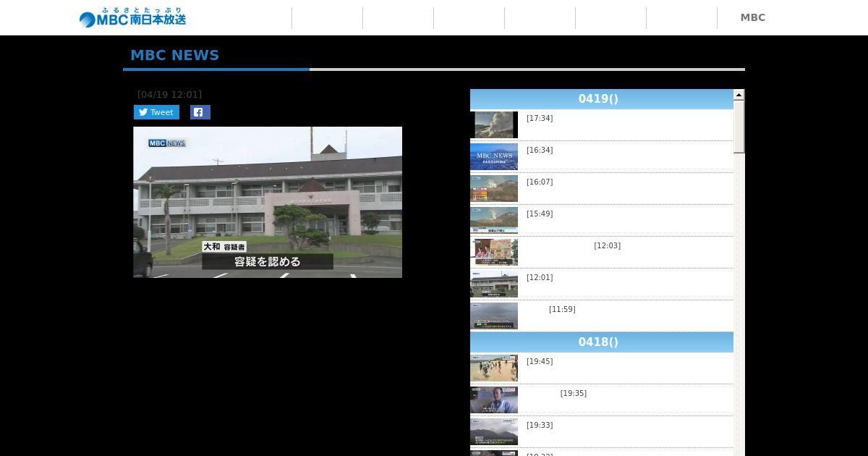Image resolution: width=868 pixels, height=456 pixels.
Task: Open the 16:34 MBC NEWS thumbnail
Action: click(494, 156)
